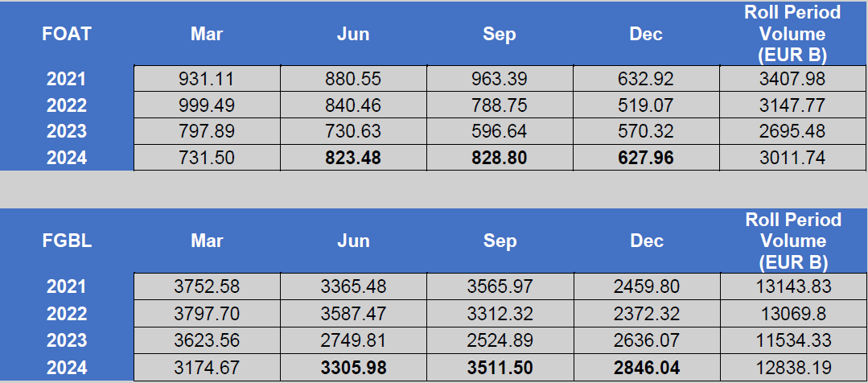868x383 pixels.
Task: Select the FOAT table header label
Action: [67, 35]
